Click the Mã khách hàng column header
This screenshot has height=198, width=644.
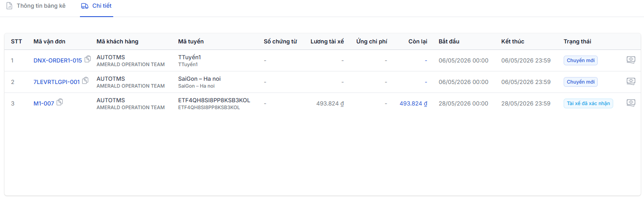(x=117, y=41)
